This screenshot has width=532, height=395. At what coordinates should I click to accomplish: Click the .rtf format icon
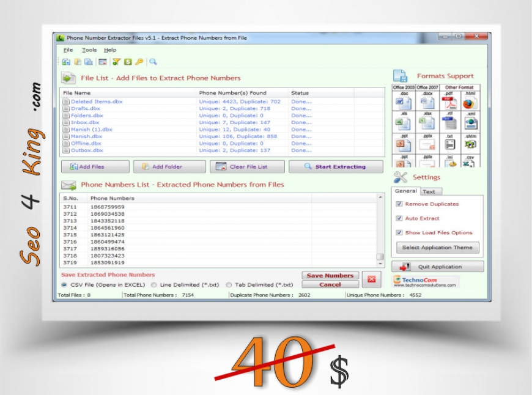tap(450, 123)
